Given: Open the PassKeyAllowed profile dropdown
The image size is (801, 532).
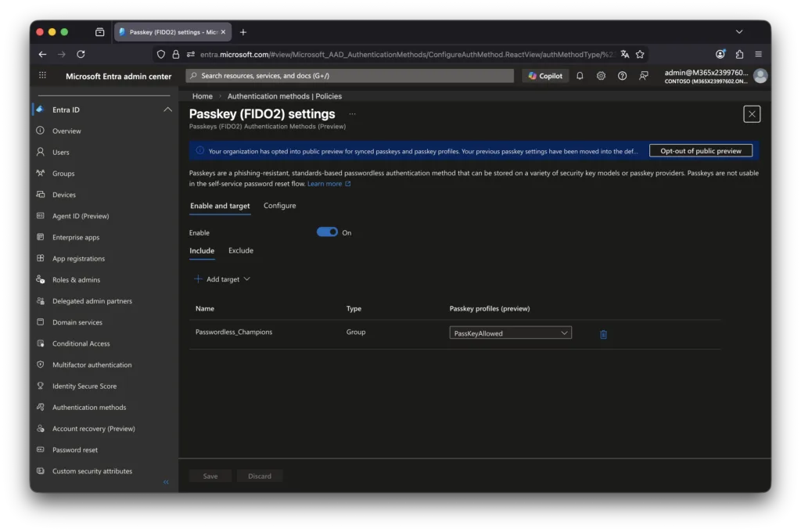Looking at the screenshot, I should tap(510, 333).
